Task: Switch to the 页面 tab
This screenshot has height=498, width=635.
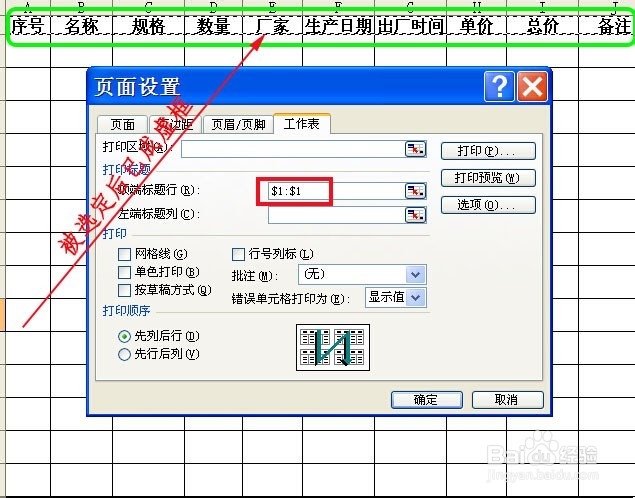Action: click(123, 124)
